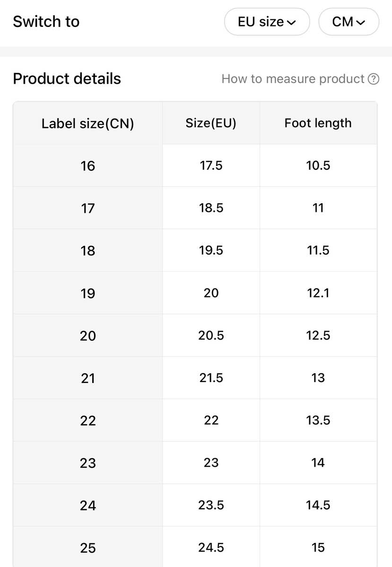
Task: Click foot length 10.5 cell
Action: click(x=318, y=166)
